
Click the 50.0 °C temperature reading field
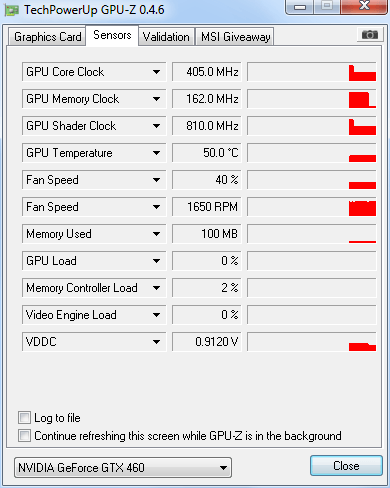point(206,153)
